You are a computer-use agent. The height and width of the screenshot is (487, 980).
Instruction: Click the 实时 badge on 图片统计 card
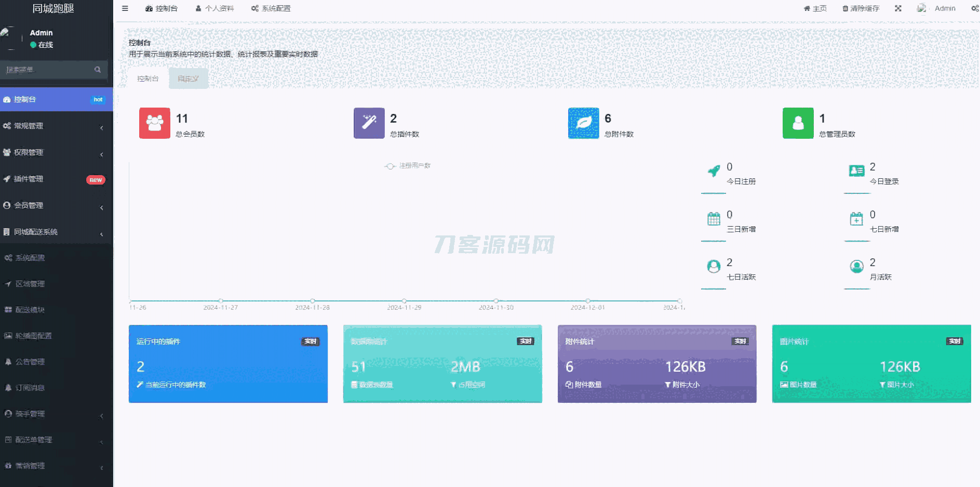[955, 341]
